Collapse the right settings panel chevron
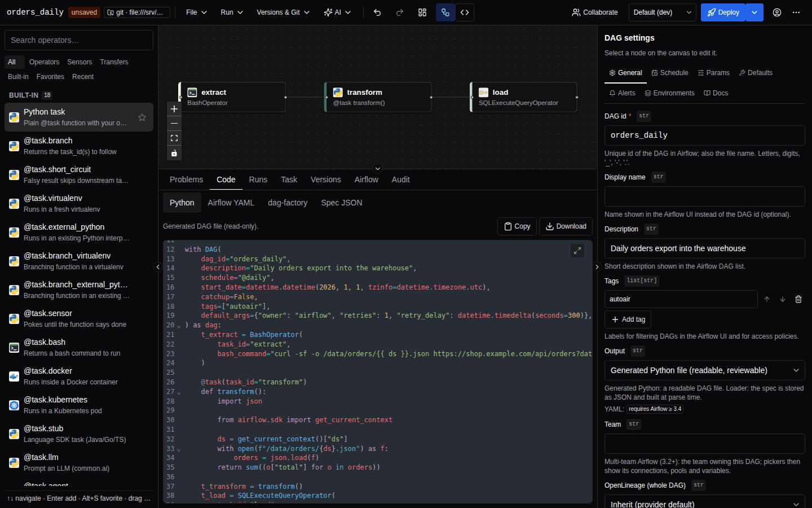Viewport: 812px width, 508px height. click(x=597, y=267)
